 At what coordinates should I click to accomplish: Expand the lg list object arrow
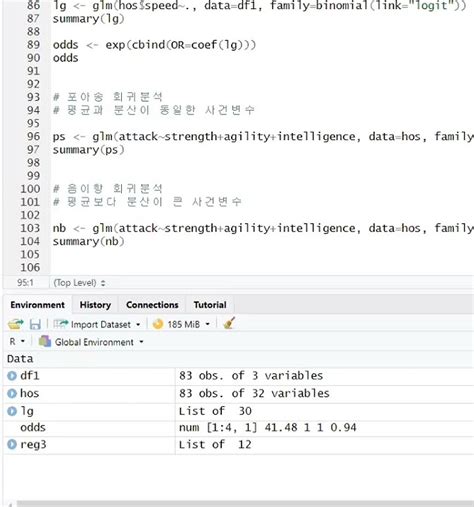[12, 411]
